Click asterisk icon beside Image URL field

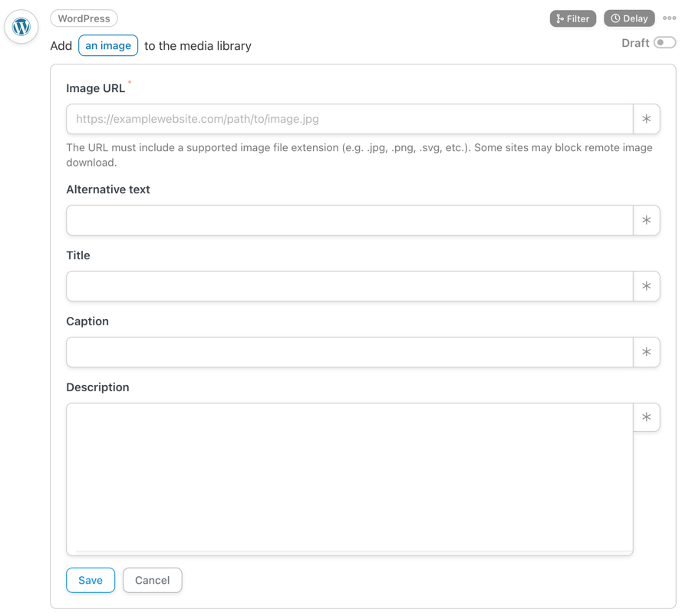647,119
